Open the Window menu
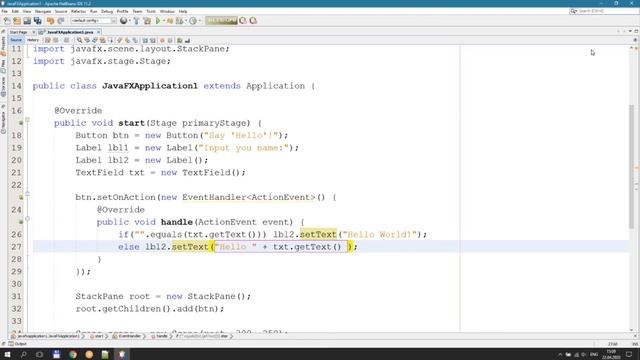Screen dimensions: 640x360 click(167, 11)
